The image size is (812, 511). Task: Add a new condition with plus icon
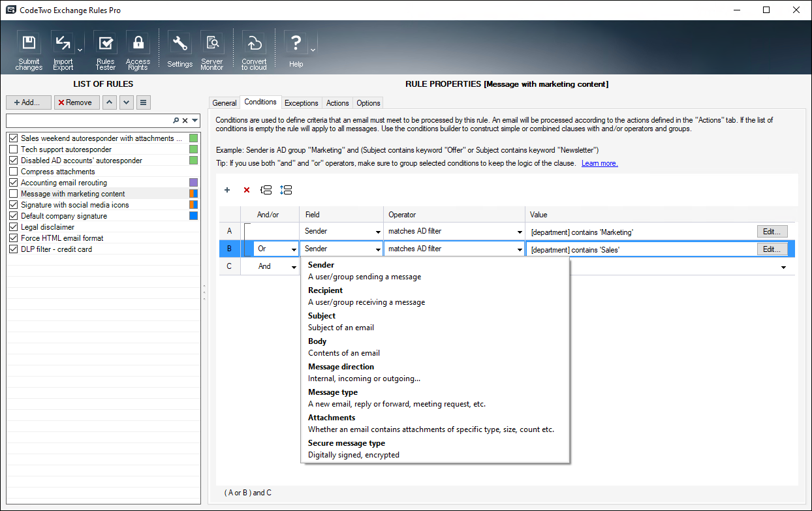[227, 190]
